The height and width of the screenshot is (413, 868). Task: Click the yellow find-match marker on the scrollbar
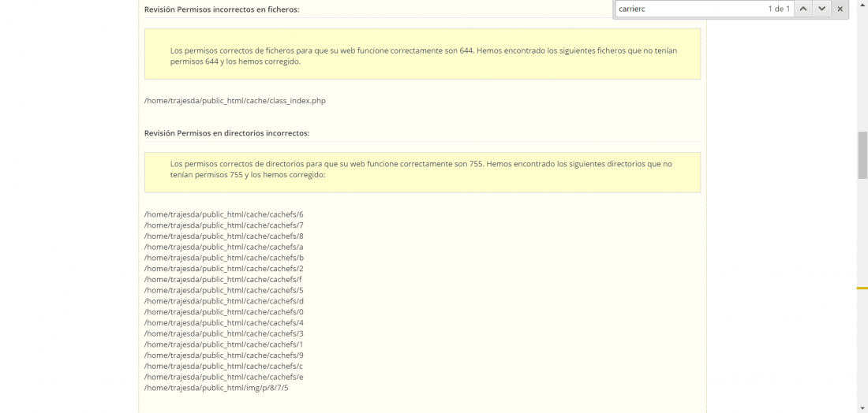tap(862, 288)
